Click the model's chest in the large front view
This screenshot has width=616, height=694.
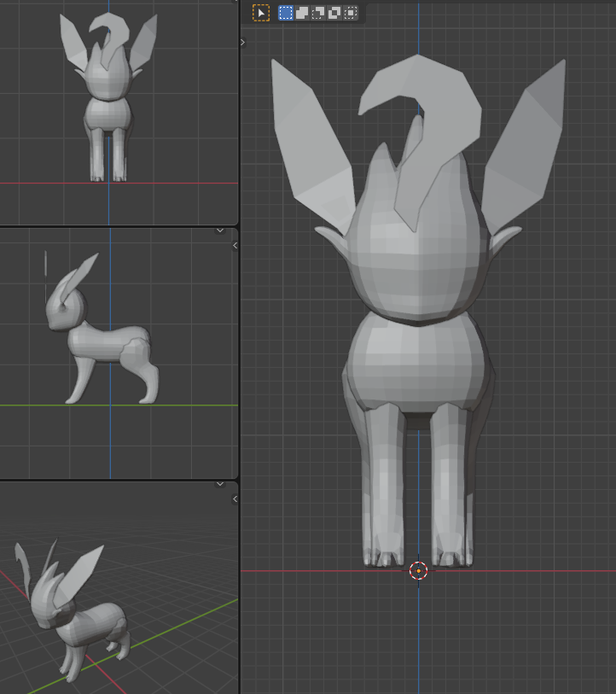click(x=418, y=359)
